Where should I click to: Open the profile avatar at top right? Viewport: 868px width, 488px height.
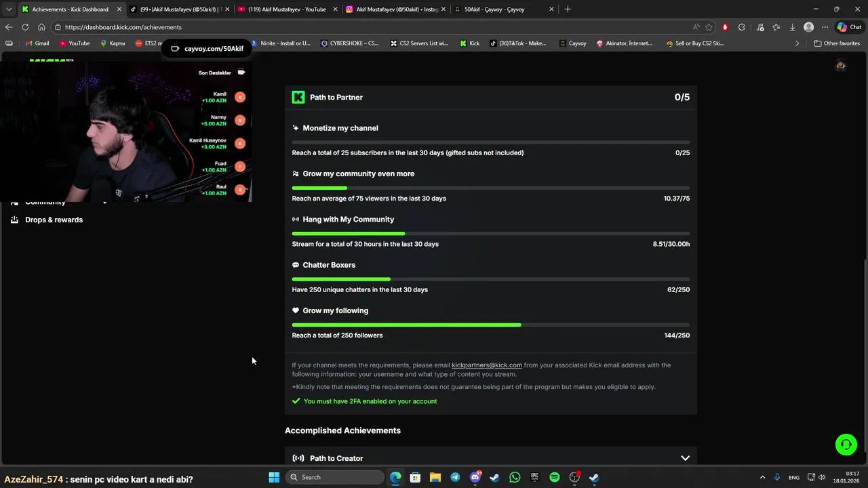(x=841, y=66)
